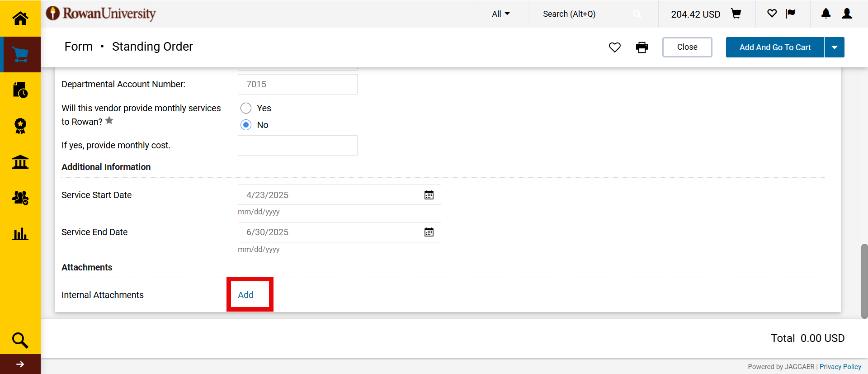Click the monthly cost input field
The image size is (868, 374).
[x=297, y=146]
